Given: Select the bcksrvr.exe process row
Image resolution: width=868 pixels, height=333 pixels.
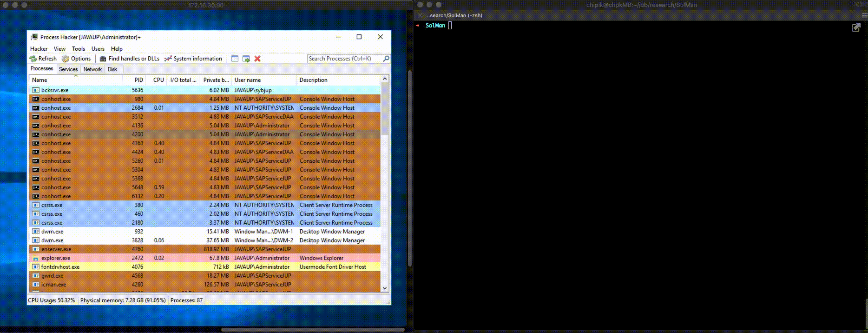Looking at the screenshot, I should 204,90.
